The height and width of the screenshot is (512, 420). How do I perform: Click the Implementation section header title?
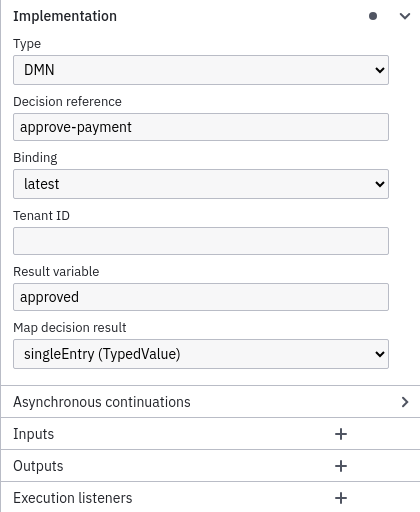(65, 16)
